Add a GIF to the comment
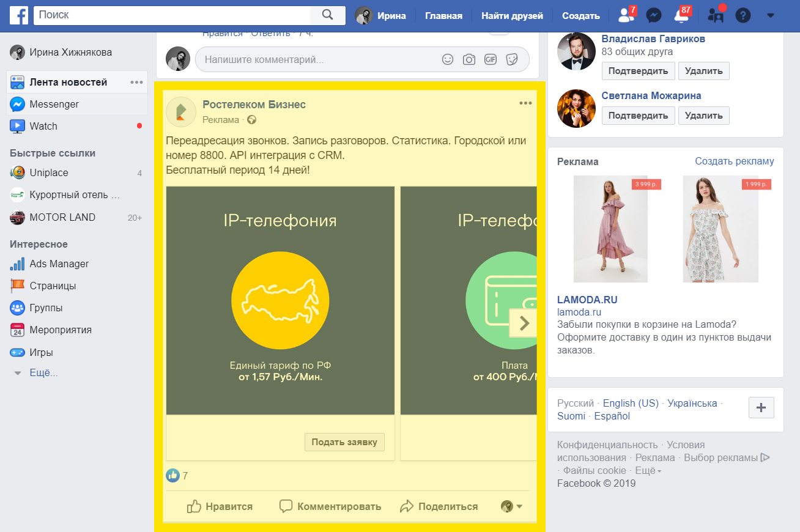This screenshot has width=800, height=532. pyautogui.click(x=491, y=59)
